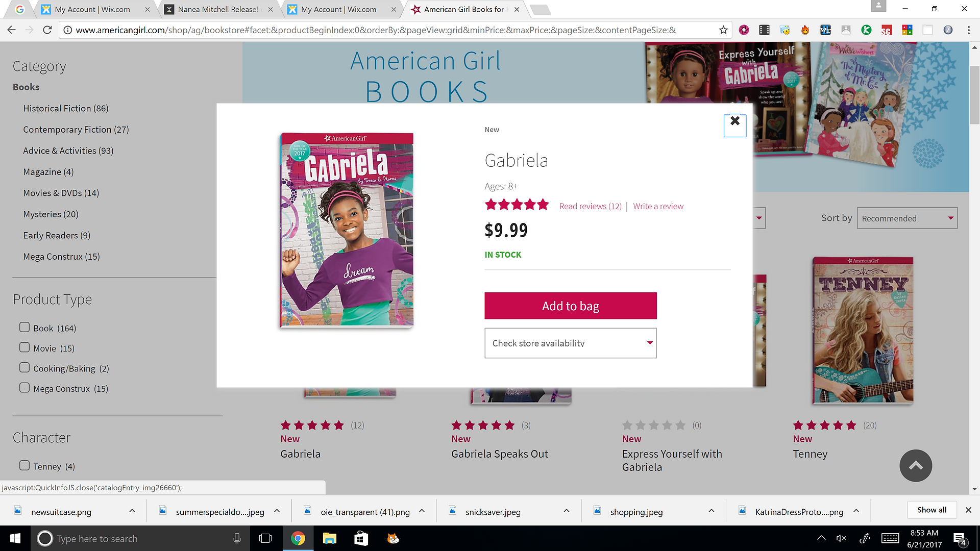Close the downloads bar
The width and height of the screenshot is (980, 551).
pos(968,510)
